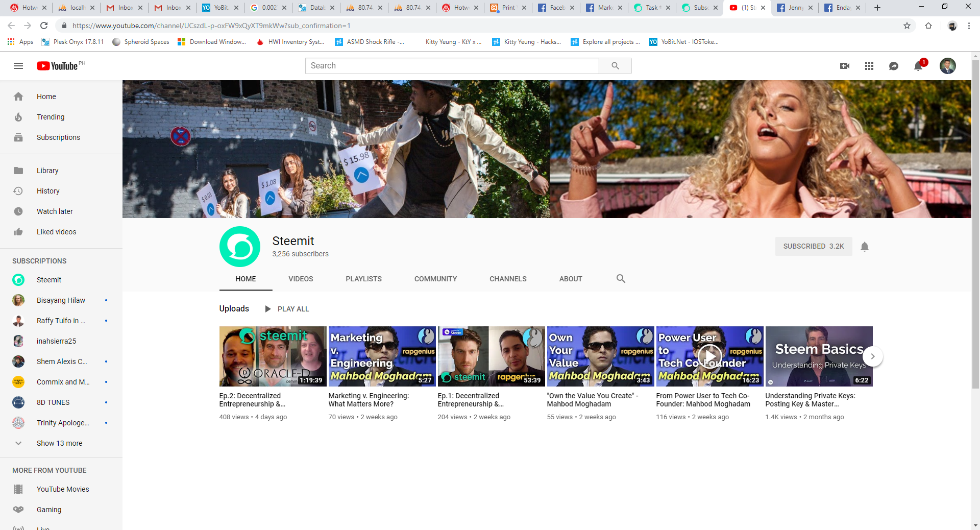The image size is (980, 530).
Task: Open Subscriptions in sidebar
Action: pyautogui.click(x=61, y=137)
